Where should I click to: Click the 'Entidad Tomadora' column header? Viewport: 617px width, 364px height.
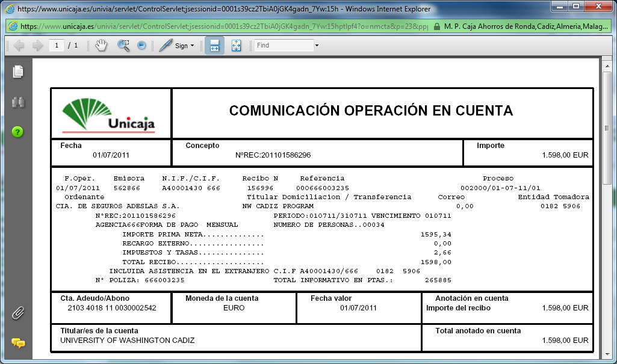[x=553, y=197]
